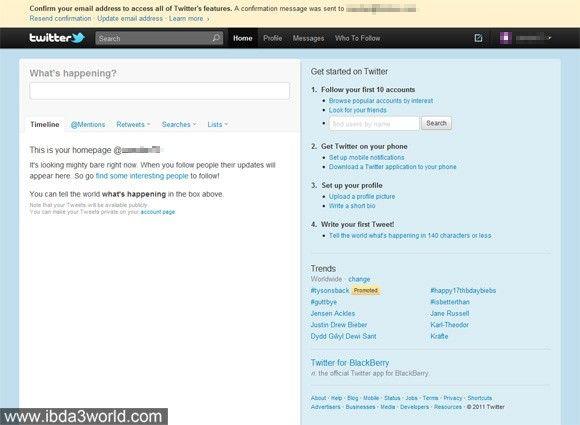Click Upload a profile picture link
Image resolution: width=580 pixels, height=425 pixels.
coord(362,196)
